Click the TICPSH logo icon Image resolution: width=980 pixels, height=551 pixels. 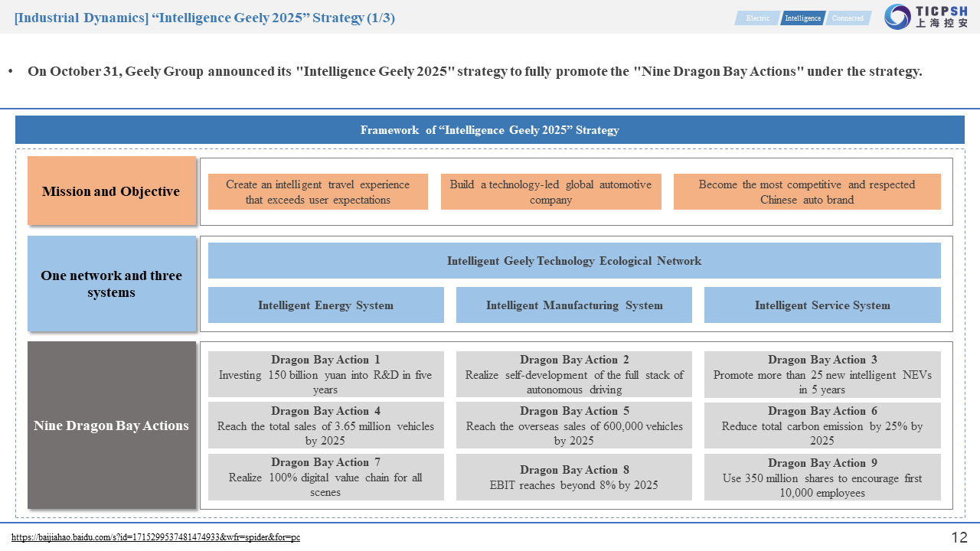[x=897, y=17]
